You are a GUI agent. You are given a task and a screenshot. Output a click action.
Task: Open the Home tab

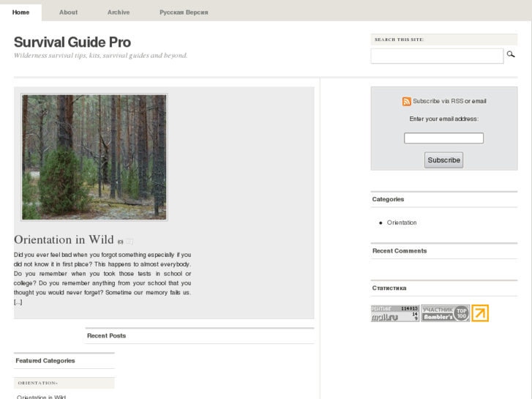tap(21, 12)
